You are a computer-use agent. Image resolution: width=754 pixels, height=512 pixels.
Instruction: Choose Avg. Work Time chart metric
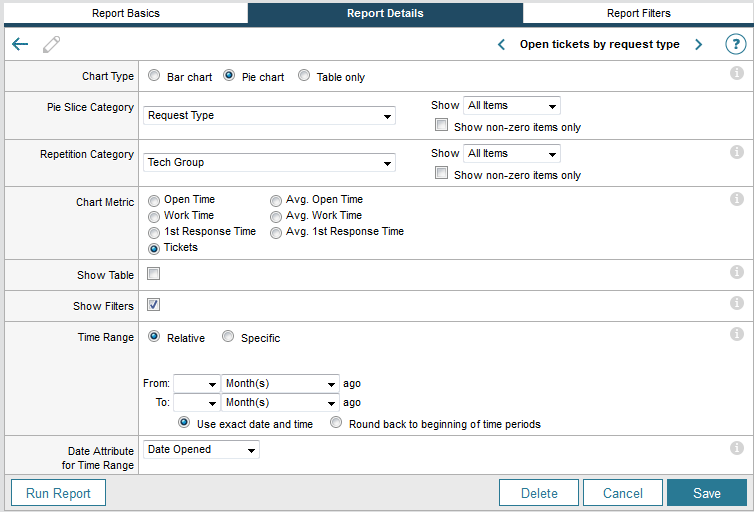coord(276,217)
